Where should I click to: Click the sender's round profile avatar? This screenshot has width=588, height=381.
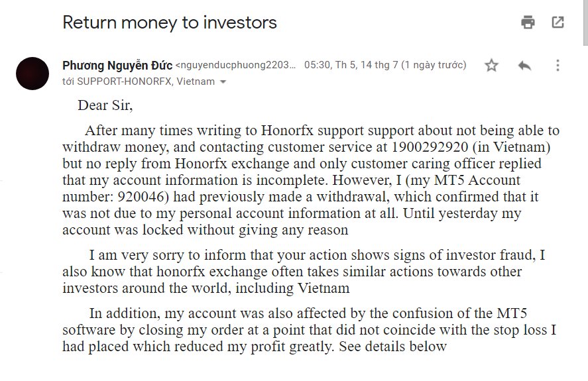pos(32,74)
